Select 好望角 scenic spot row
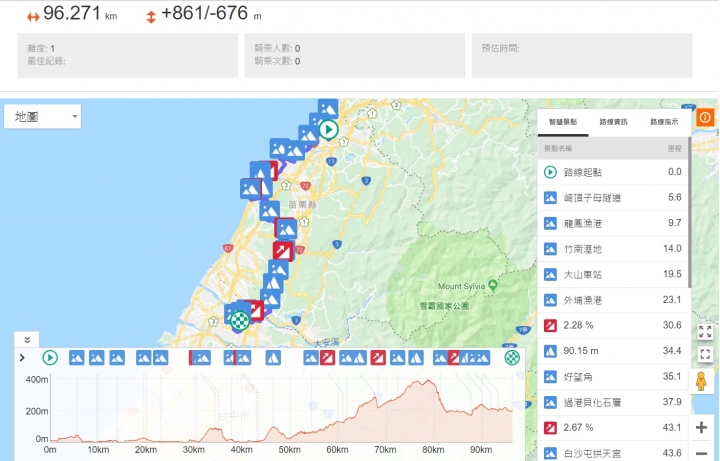Image resolution: width=720 pixels, height=461 pixels. (x=613, y=377)
